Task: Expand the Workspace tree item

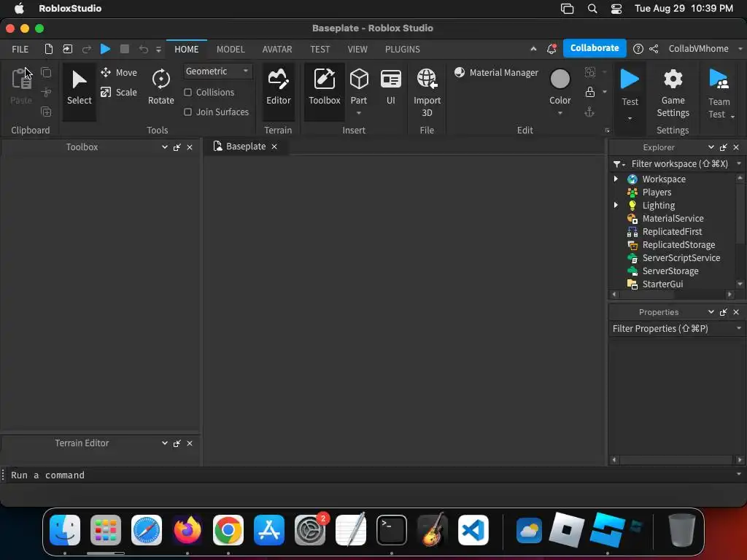Action: coord(616,179)
